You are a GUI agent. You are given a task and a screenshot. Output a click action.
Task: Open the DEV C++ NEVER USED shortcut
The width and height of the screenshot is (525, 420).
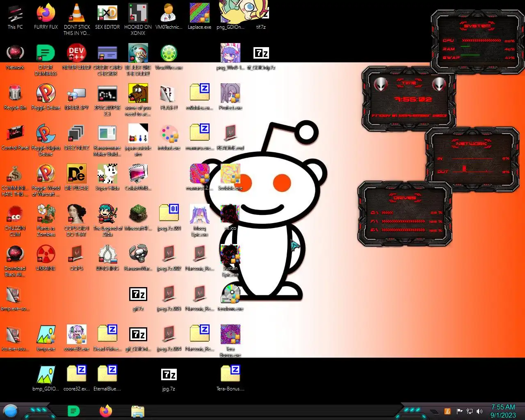coord(77,57)
